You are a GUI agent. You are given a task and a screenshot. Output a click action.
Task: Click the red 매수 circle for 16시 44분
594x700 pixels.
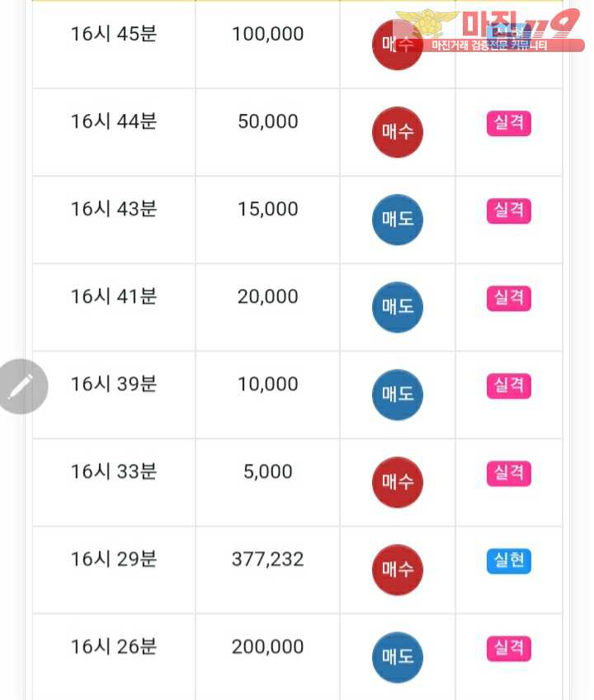pos(397,132)
